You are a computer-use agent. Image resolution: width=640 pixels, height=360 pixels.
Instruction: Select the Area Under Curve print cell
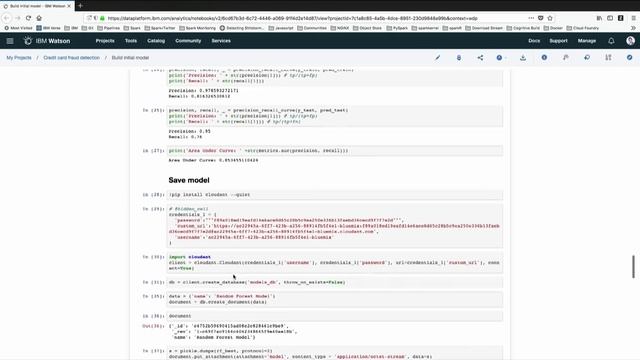pyautogui.click(x=335, y=151)
